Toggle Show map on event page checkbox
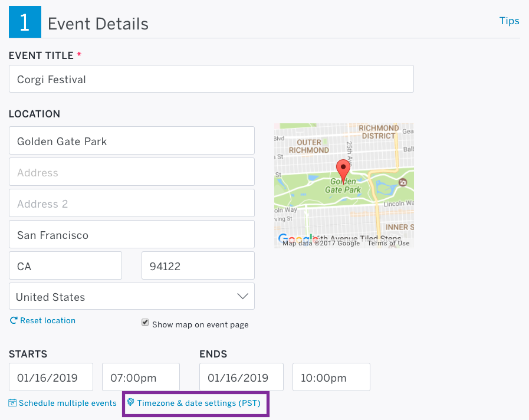Screen dimensions: 529x420 tap(145, 323)
